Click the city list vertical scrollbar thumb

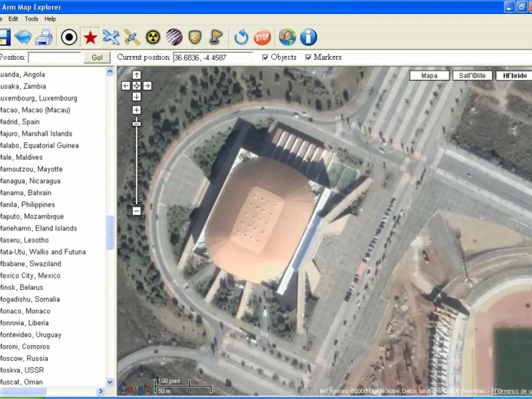tap(110, 233)
